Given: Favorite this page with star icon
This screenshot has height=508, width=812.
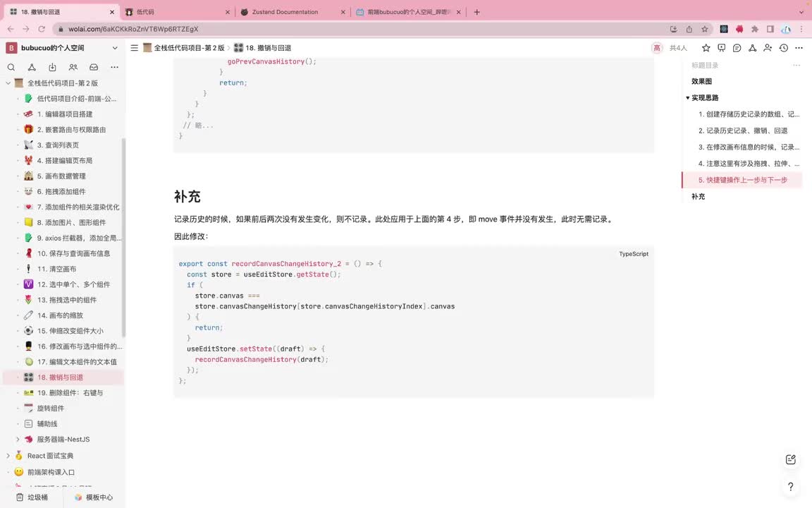Looking at the screenshot, I should click(x=706, y=48).
